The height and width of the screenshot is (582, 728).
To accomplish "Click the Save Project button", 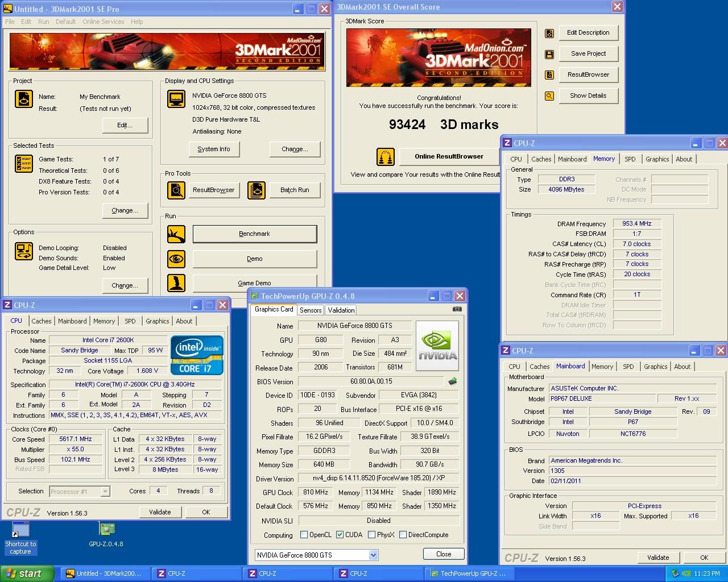I will point(588,53).
